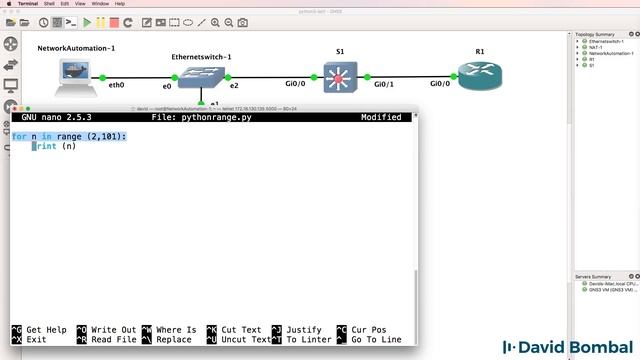The image size is (640, 360).
Task: Browse routers in device sidebar
Action: (x=11, y=44)
